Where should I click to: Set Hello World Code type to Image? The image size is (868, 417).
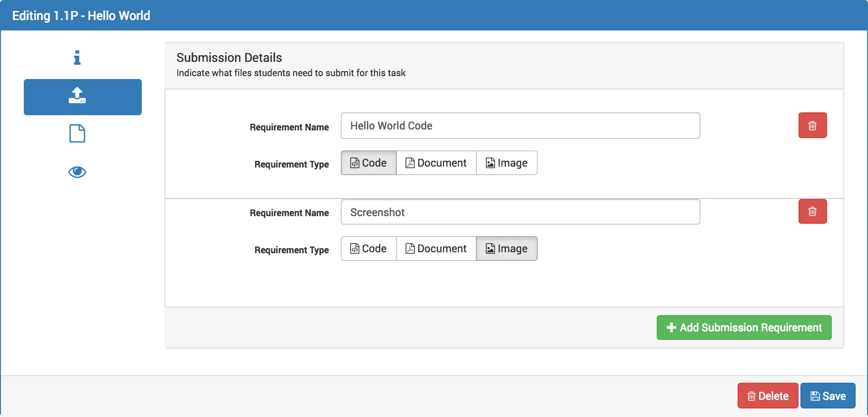click(506, 163)
